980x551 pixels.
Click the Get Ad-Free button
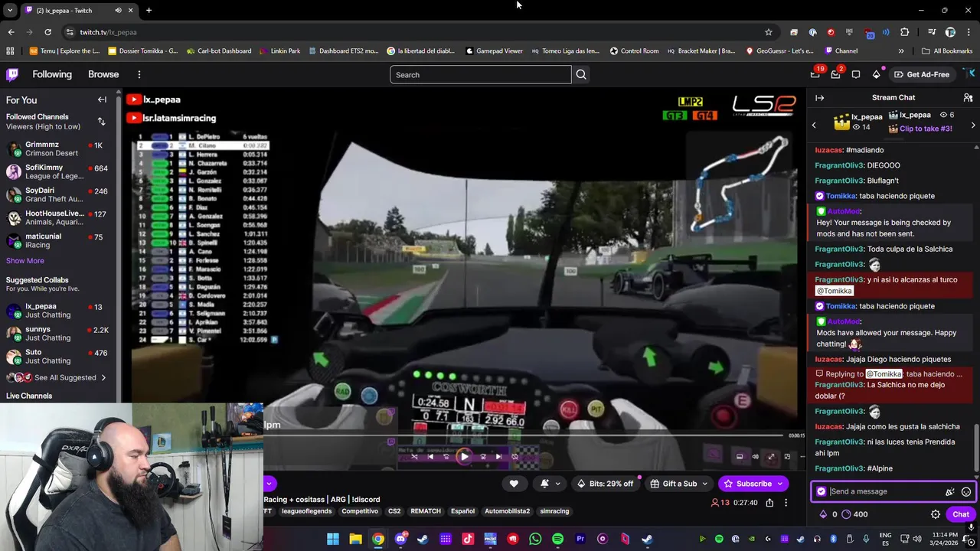(x=922, y=74)
